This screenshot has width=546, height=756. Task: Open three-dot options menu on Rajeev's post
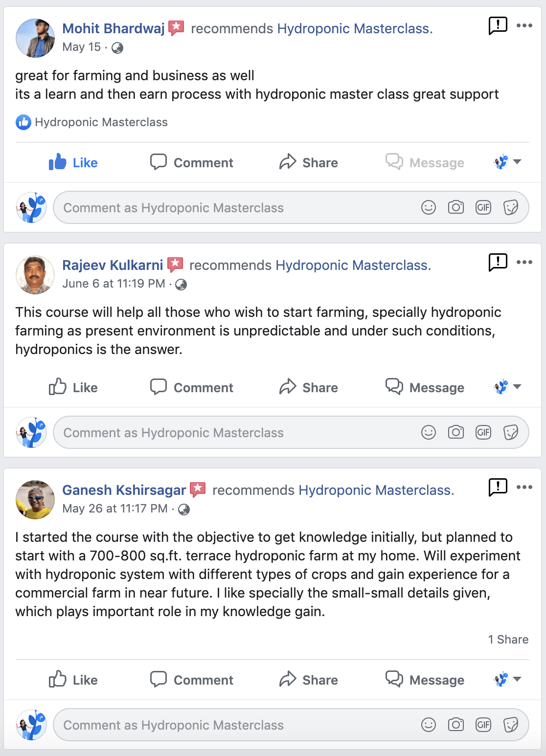coord(524,262)
